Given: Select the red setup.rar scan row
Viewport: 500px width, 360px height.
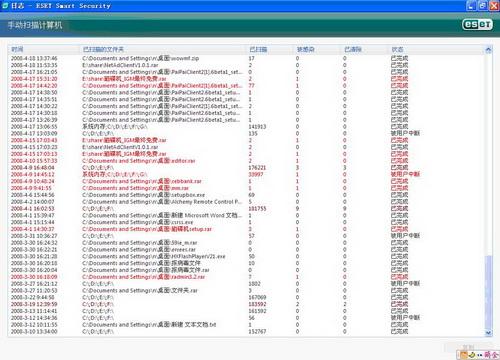Looking at the screenshot, I should coord(246,229).
